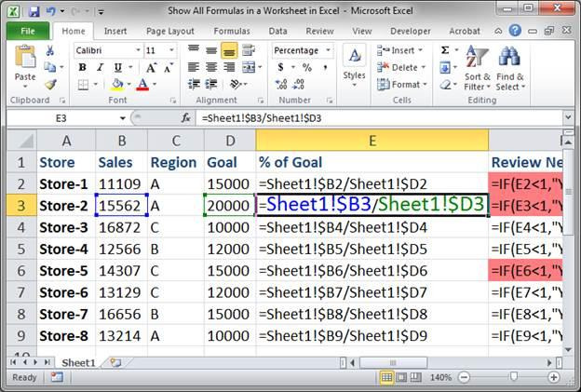Open the Borders icon

tap(83, 85)
